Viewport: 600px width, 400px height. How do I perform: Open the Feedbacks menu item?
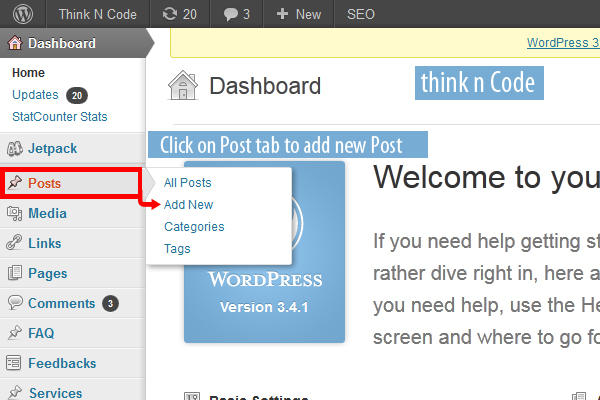click(x=62, y=363)
